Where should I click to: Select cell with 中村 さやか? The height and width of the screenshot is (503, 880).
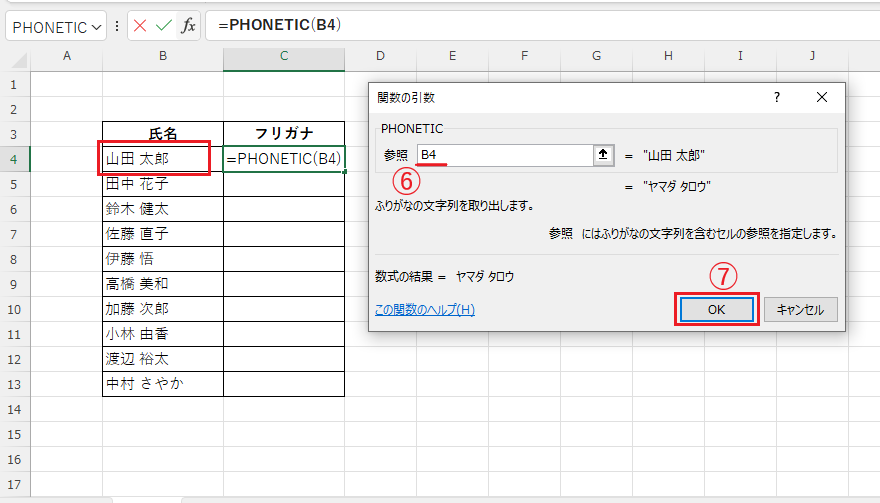163,384
